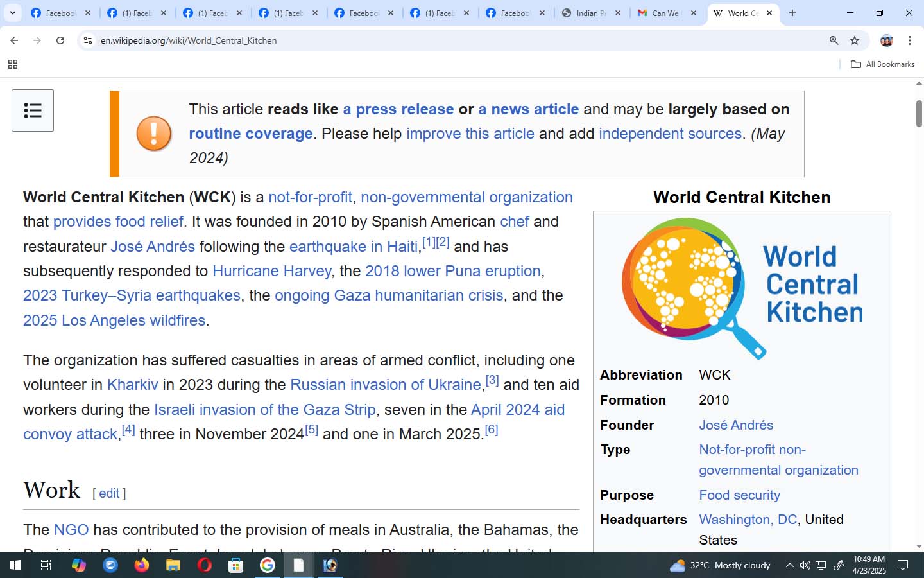Open the 'Food security' infobox link
This screenshot has width=924, height=578.
click(x=740, y=495)
